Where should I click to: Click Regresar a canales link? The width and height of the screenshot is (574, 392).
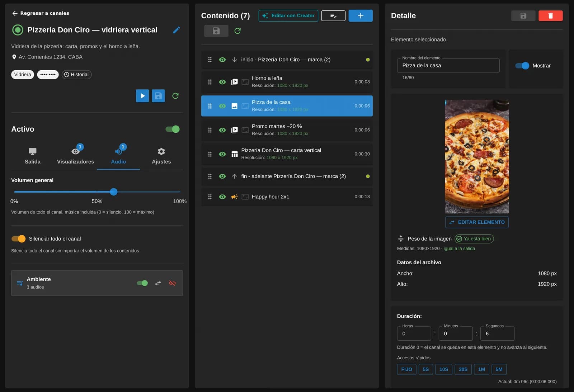(41, 13)
